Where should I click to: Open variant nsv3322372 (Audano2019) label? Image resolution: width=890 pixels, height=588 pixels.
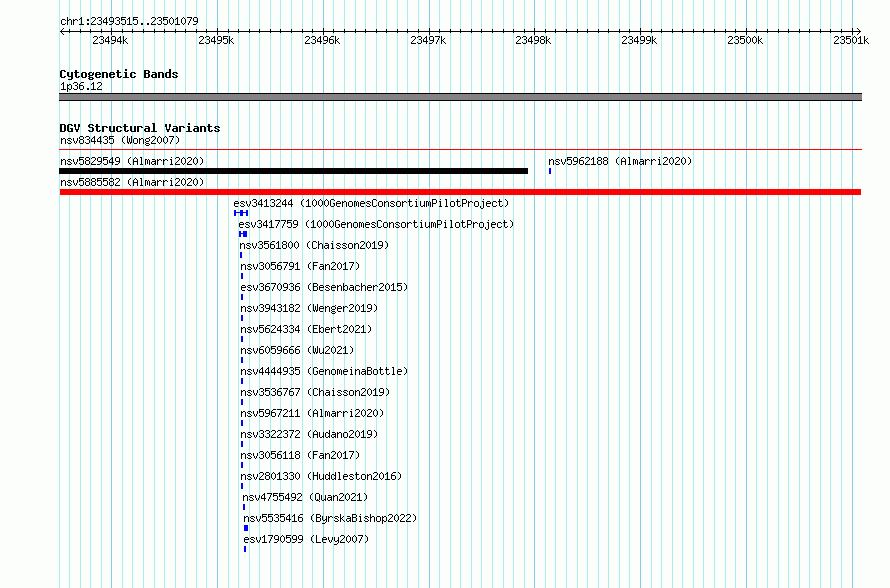click(x=309, y=434)
